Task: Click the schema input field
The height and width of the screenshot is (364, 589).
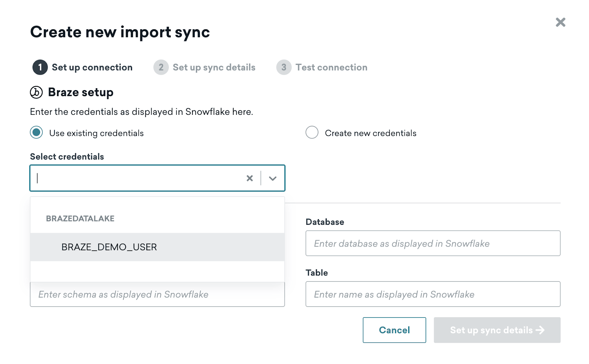Action: tap(157, 295)
